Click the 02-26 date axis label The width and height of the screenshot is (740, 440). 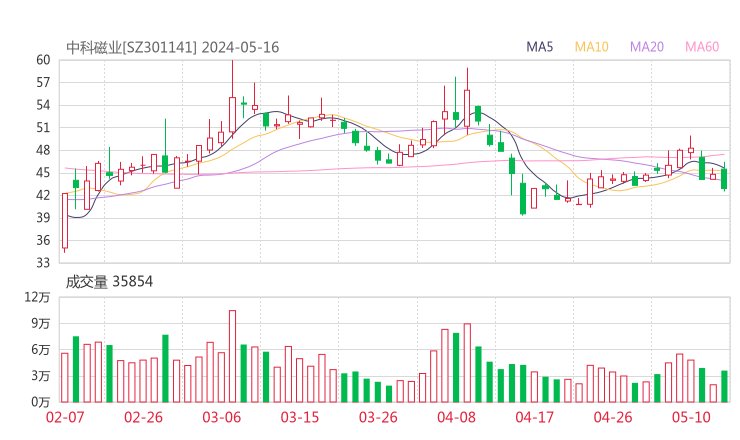tap(143, 417)
